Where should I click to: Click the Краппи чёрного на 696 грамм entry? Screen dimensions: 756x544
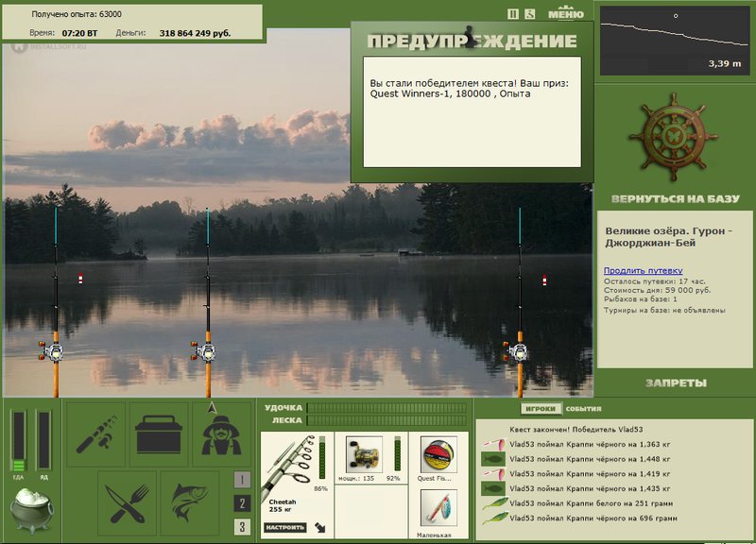pyautogui.click(x=593, y=518)
